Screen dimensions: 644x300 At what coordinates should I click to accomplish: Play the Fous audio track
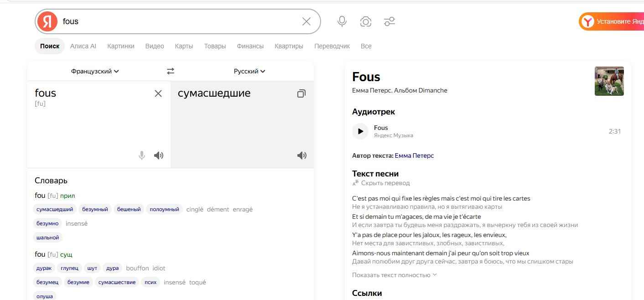[360, 131]
